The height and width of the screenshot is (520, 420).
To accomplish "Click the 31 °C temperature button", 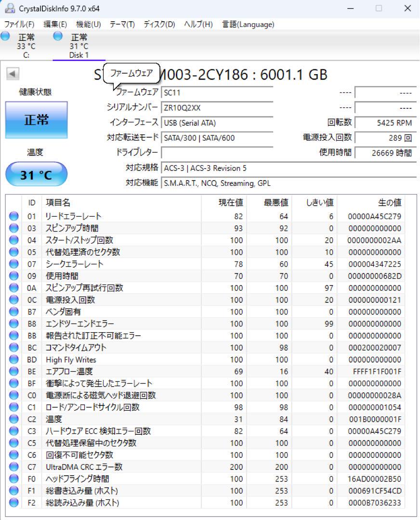I will point(37,174).
